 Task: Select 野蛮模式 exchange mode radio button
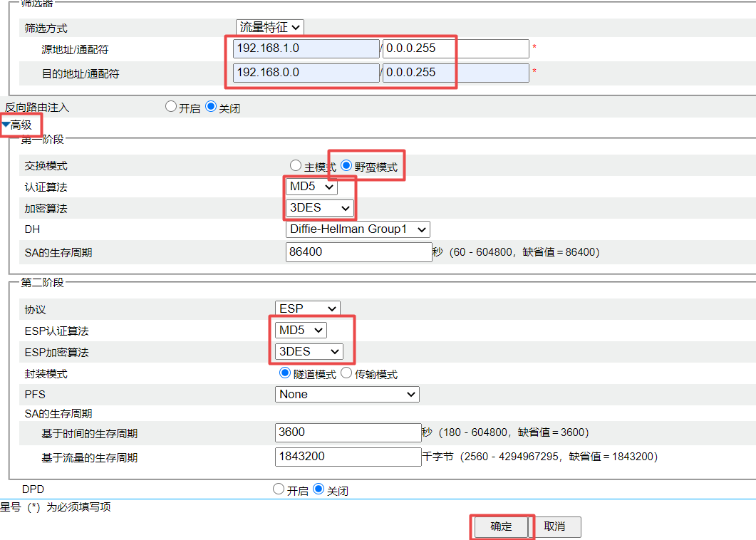click(x=347, y=166)
